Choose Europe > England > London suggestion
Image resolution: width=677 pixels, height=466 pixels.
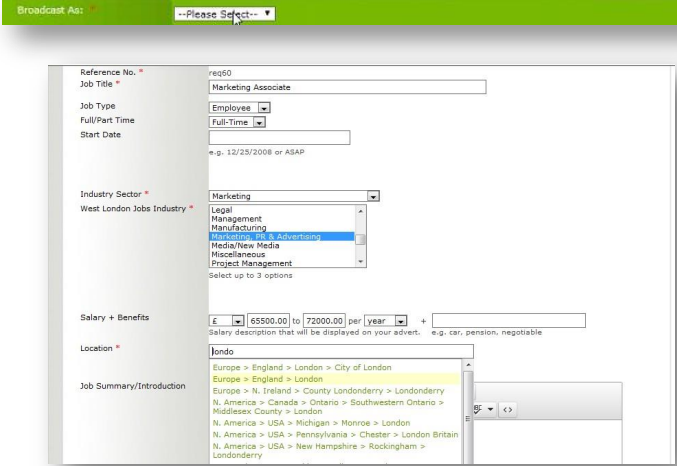[335, 379]
